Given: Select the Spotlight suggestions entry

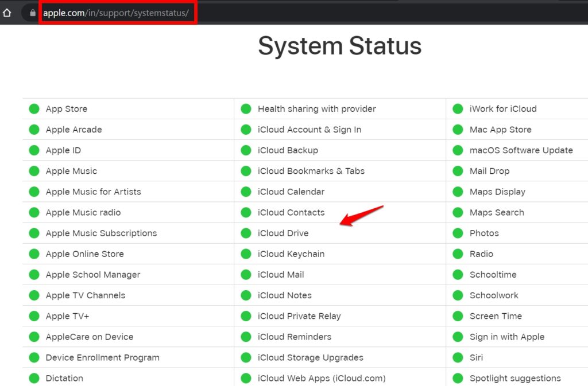Looking at the screenshot, I should [x=514, y=379].
